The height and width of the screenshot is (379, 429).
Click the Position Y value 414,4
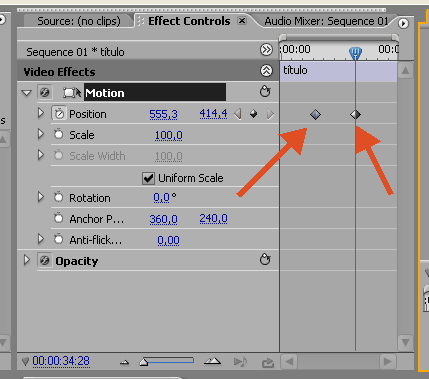tap(213, 114)
